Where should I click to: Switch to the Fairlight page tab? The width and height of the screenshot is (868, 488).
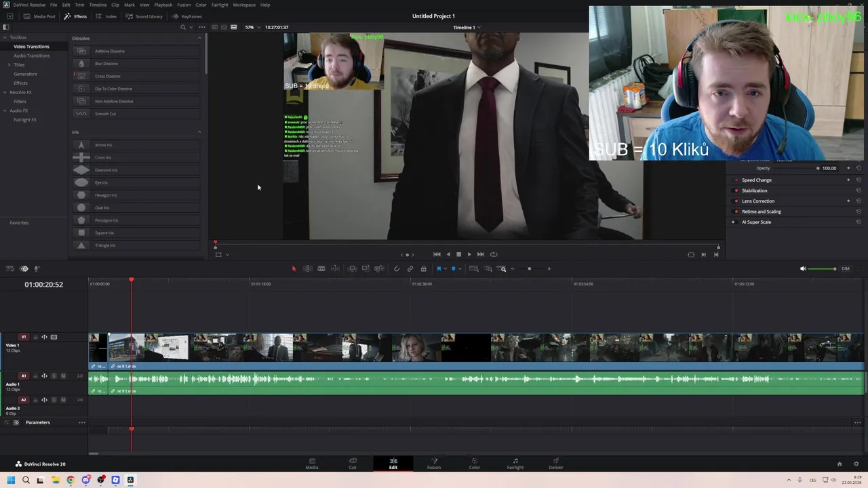515,464
